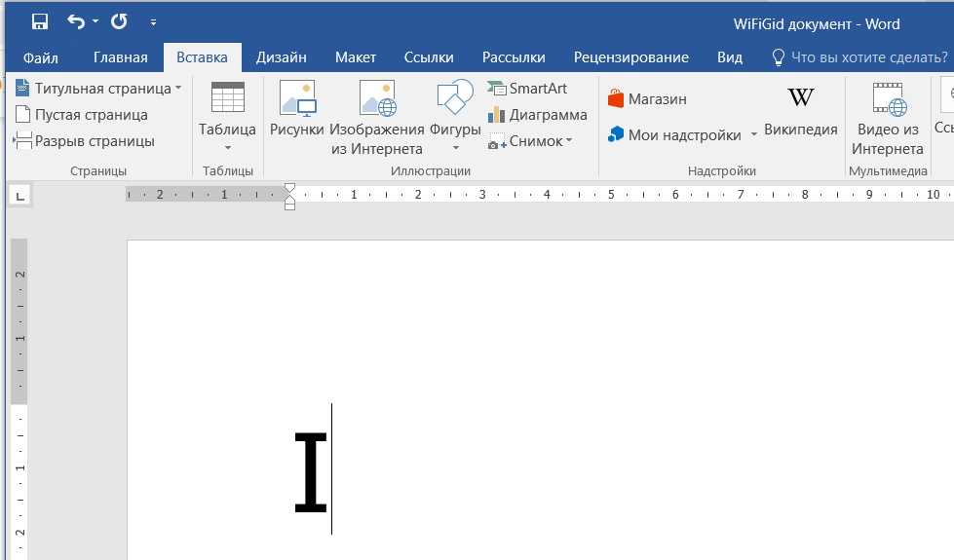Open the Рецензирование ribbon tab
The height and width of the screenshot is (560, 954).
point(630,57)
